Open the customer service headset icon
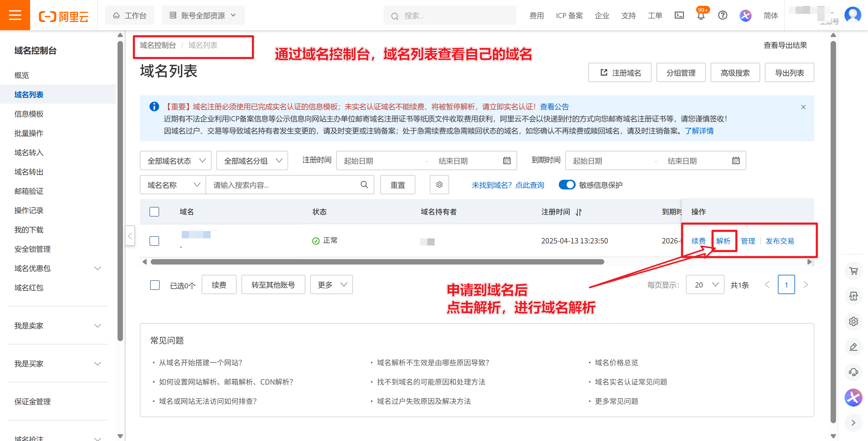868x441 pixels. pyautogui.click(x=854, y=372)
